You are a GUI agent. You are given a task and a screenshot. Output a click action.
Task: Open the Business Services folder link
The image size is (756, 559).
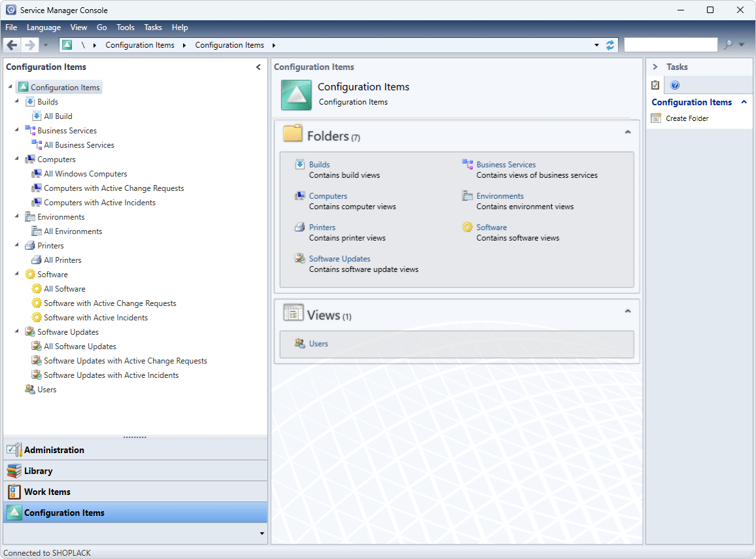click(506, 164)
